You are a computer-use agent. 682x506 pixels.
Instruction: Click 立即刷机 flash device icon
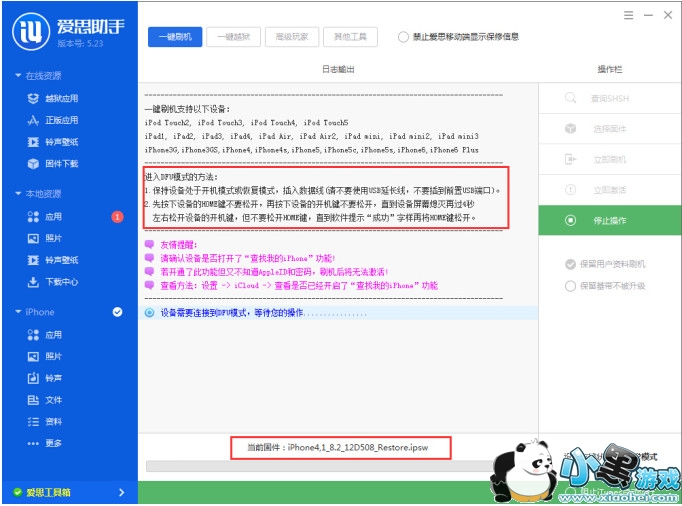(570, 159)
